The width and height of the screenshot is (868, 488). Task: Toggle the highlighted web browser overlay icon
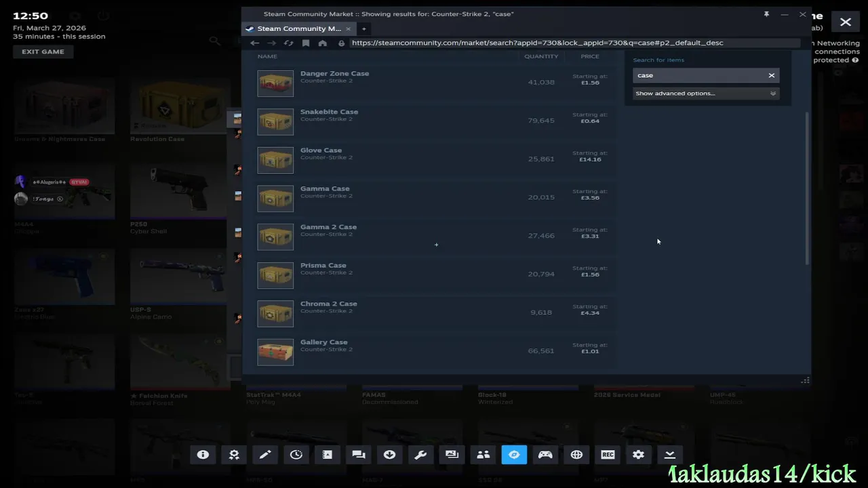pos(514,455)
